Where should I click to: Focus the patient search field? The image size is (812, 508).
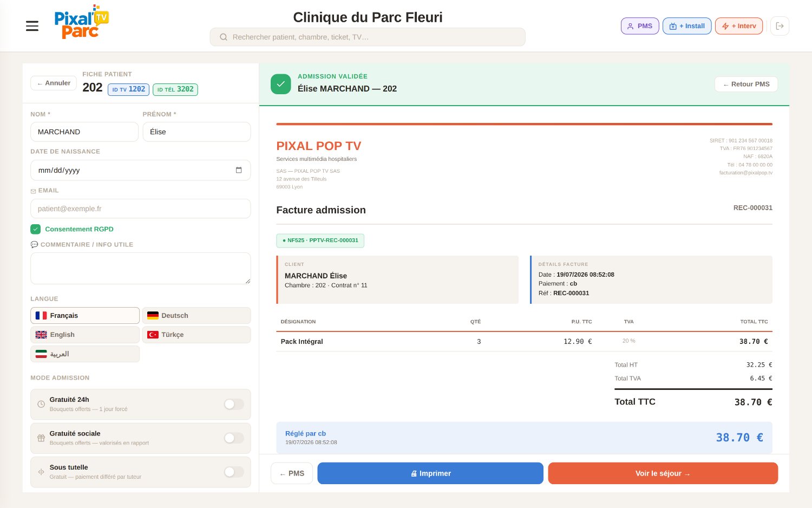(x=368, y=37)
